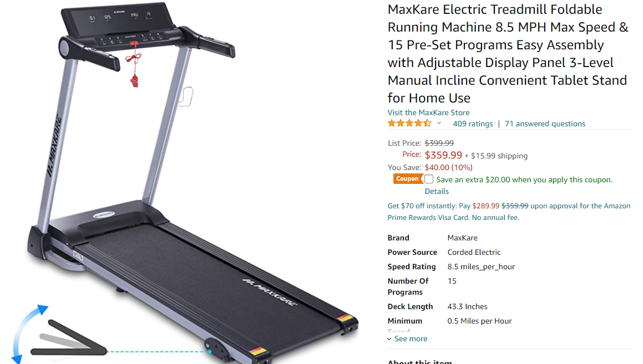Open coupon Details link
This screenshot has height=364, width=643.
[437, 191]
